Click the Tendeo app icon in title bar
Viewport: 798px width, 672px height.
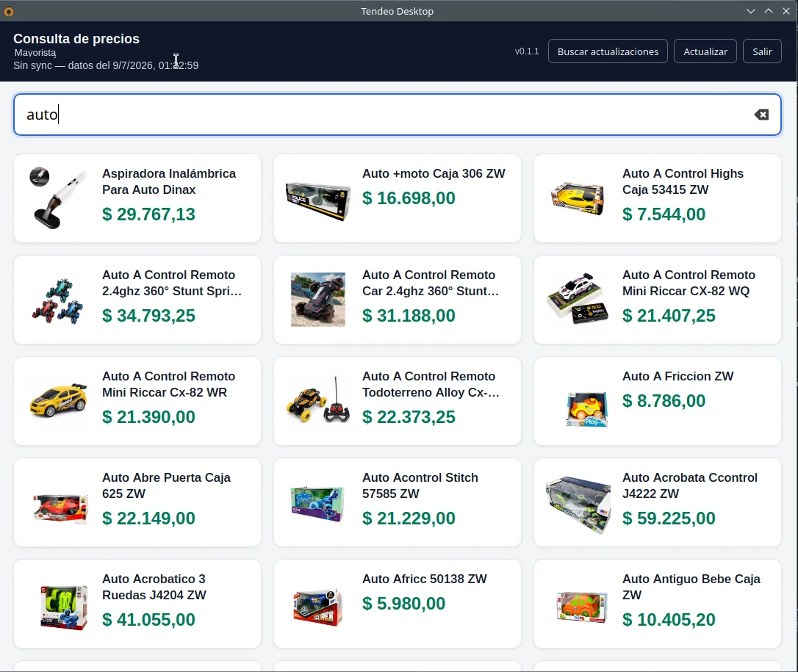click(9, 11)
